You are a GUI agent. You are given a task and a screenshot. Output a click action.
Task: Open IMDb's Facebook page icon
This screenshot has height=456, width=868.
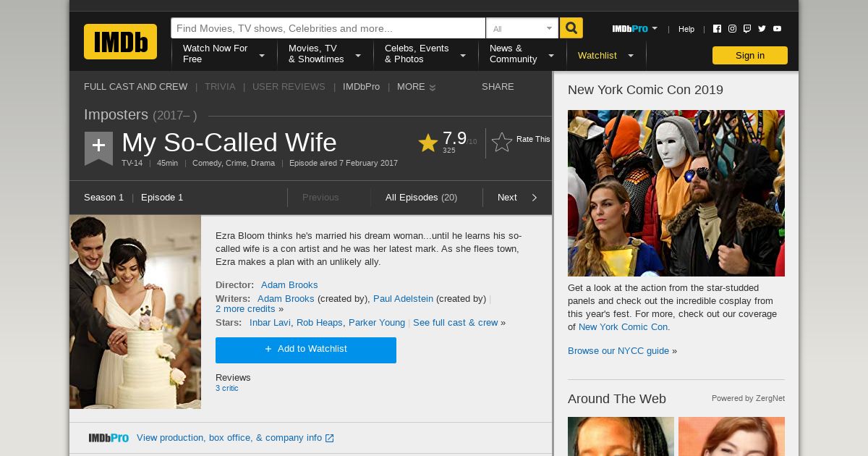pyautogui.click(x=717, y=29)
